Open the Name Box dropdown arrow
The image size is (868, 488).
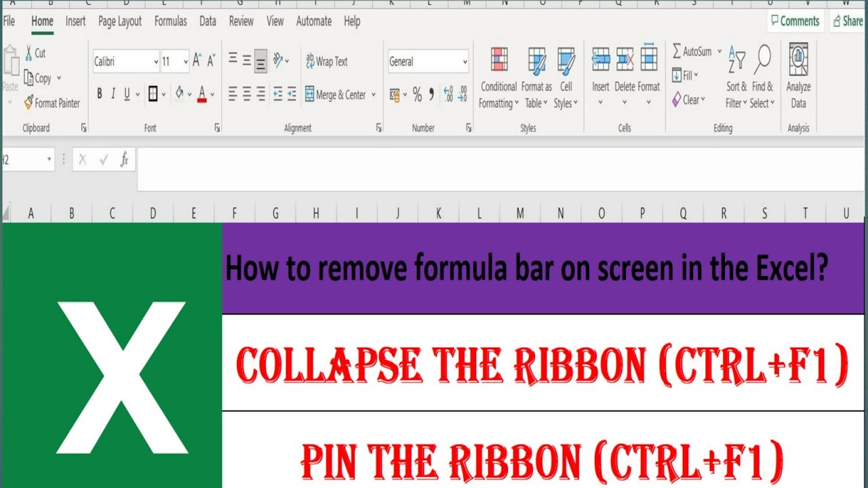49,160
